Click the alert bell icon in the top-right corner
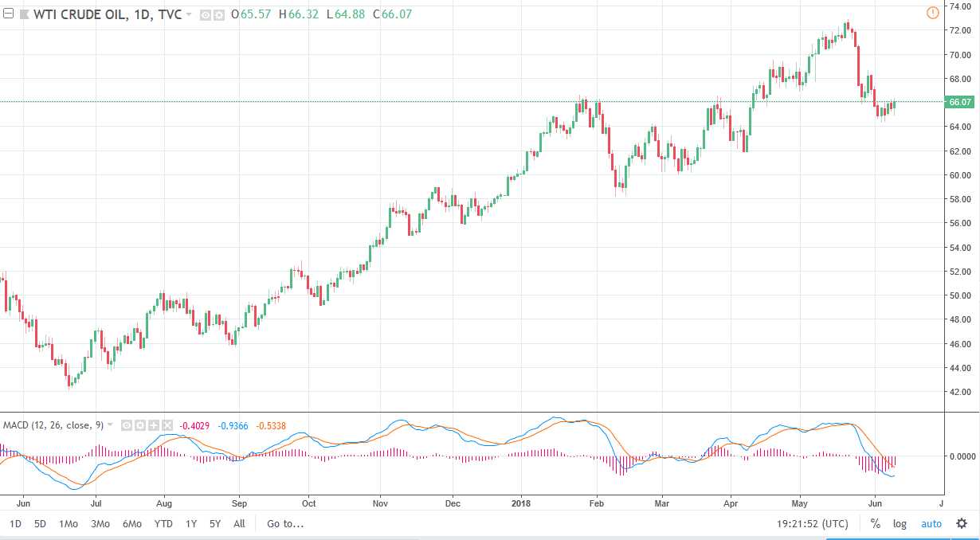The height and width of the screenshot is (540, 980). (931, 13)
